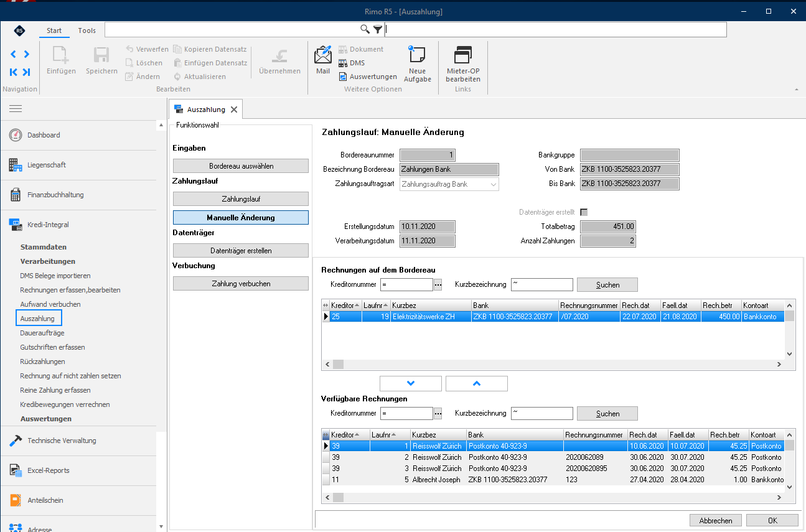806x532 pixels.
Task: Confirm with the OK button
Action: click(772, 520)
